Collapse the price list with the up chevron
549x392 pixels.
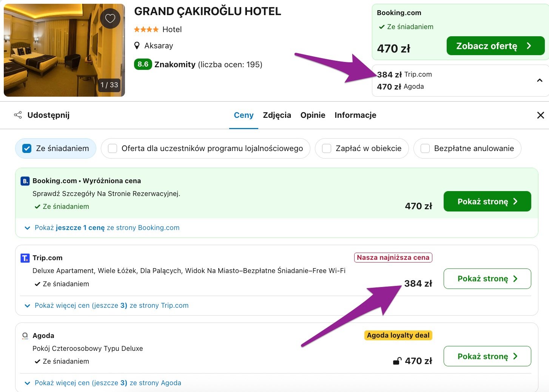540,80
